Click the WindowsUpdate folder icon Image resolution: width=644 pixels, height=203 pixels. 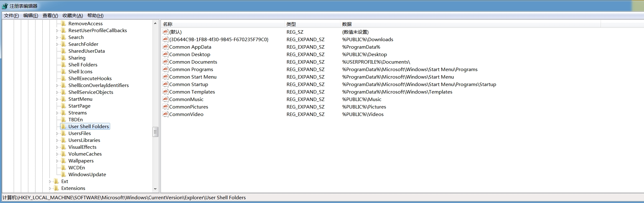point(63,174)
